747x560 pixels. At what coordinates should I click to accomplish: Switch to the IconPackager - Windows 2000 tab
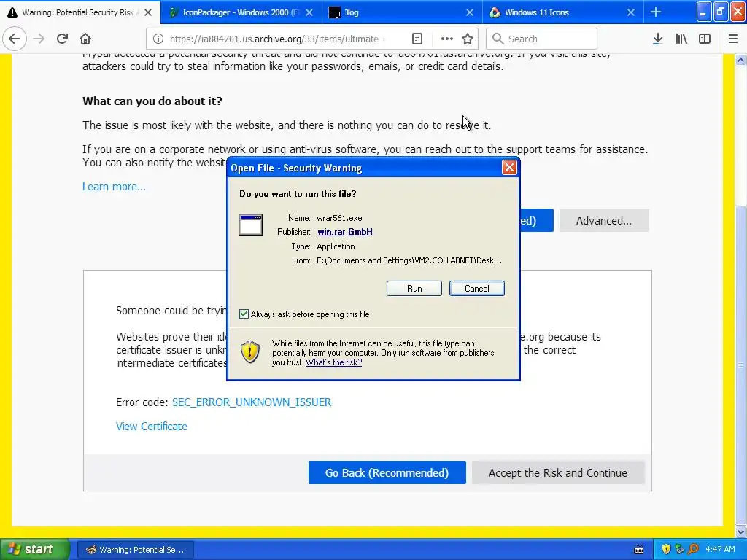coord(241,12)
